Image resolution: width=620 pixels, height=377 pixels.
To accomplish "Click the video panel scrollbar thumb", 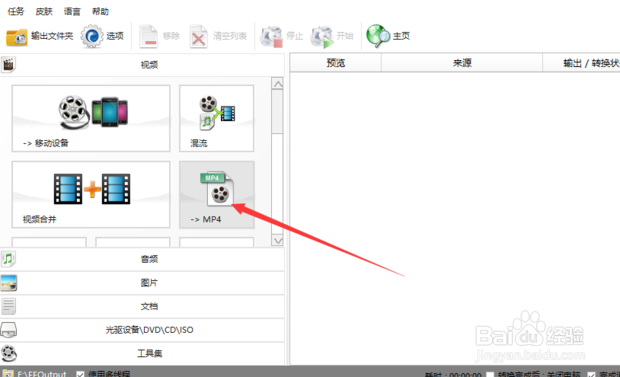I will (x=278, y=112).
